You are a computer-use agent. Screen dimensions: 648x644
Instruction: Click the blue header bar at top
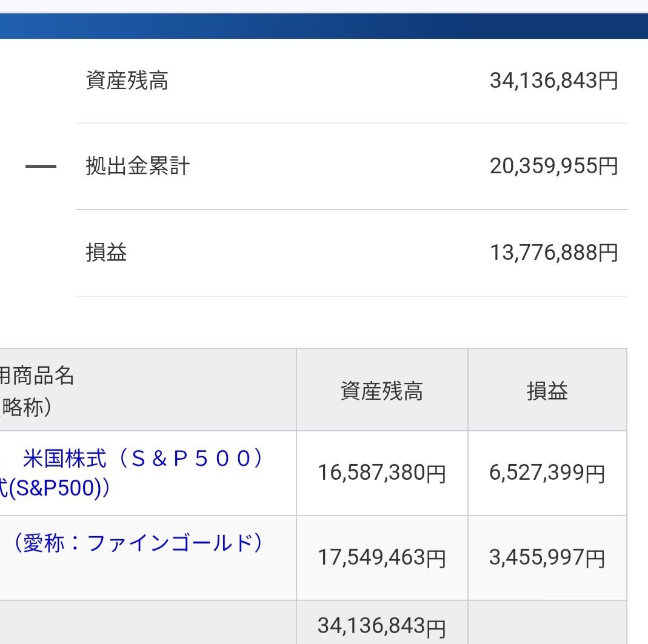click(x=324, y=26)
